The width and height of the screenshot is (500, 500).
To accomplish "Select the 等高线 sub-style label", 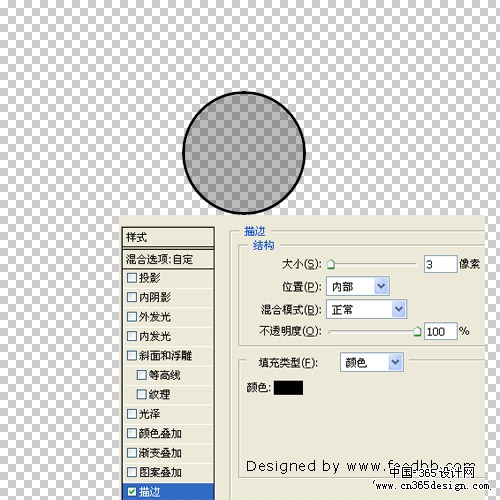I will (x=165, y=375).
